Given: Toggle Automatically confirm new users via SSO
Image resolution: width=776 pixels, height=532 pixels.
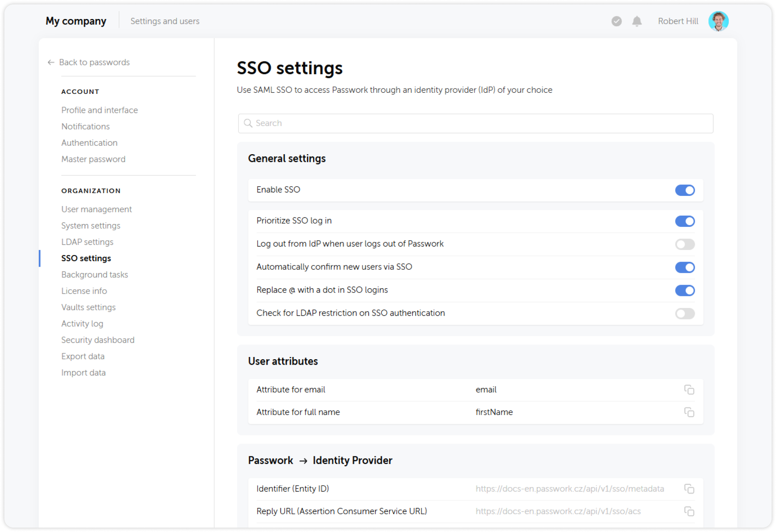Looking at the screenshot, I should pyautogui.click(x=685, y=267).
